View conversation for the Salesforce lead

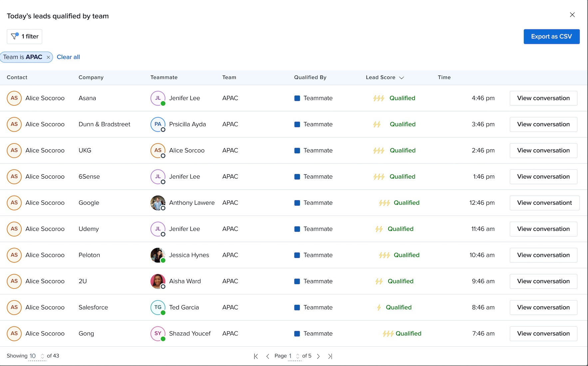[543, 307]
